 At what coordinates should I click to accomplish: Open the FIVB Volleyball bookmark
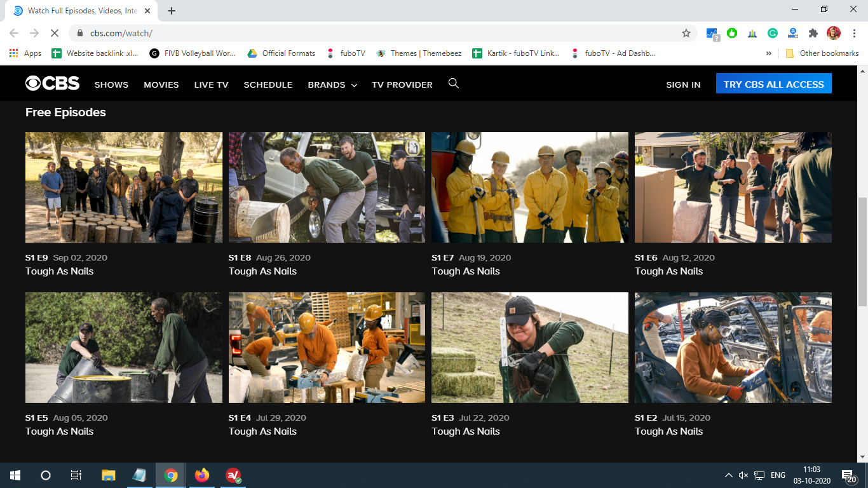[193, 53]
